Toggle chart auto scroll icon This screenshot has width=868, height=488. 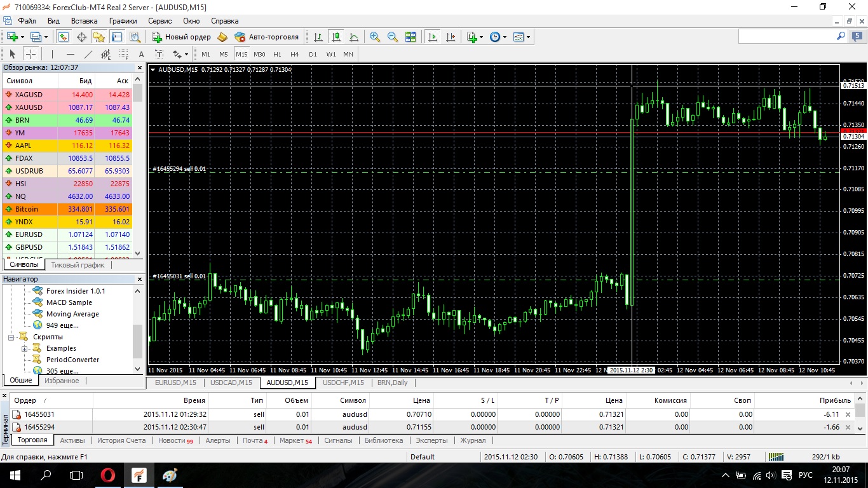click(x=433, y=37)
